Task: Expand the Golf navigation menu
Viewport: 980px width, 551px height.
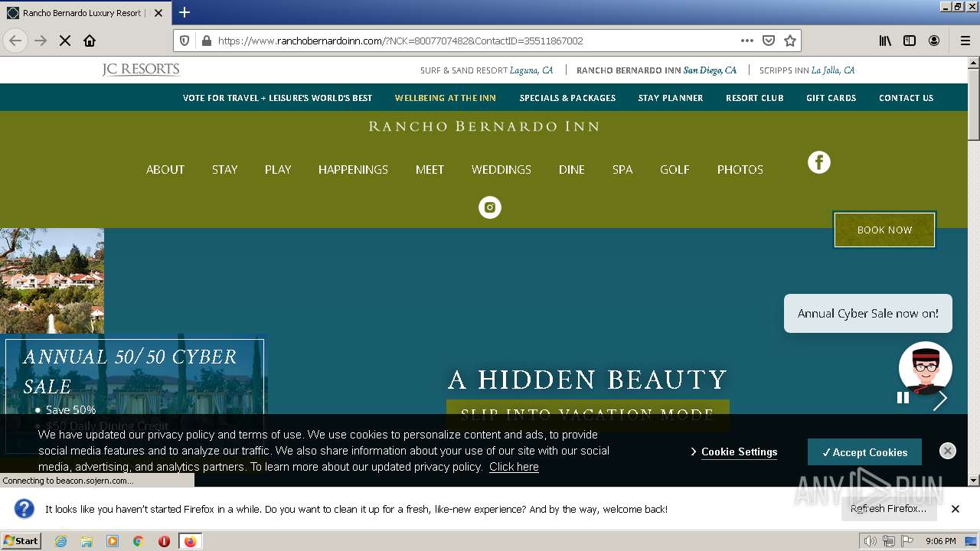Action: (x=675, y=170)
